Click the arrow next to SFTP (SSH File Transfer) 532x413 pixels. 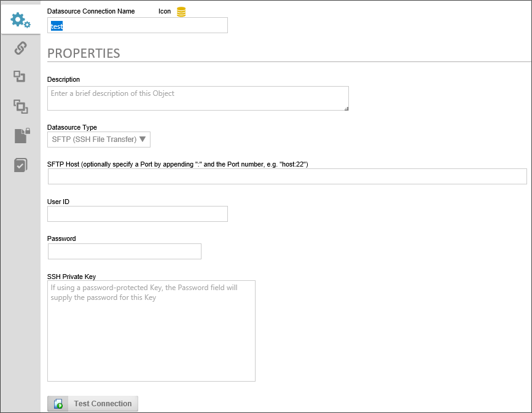pyautogui.click(x=143, y=140)
